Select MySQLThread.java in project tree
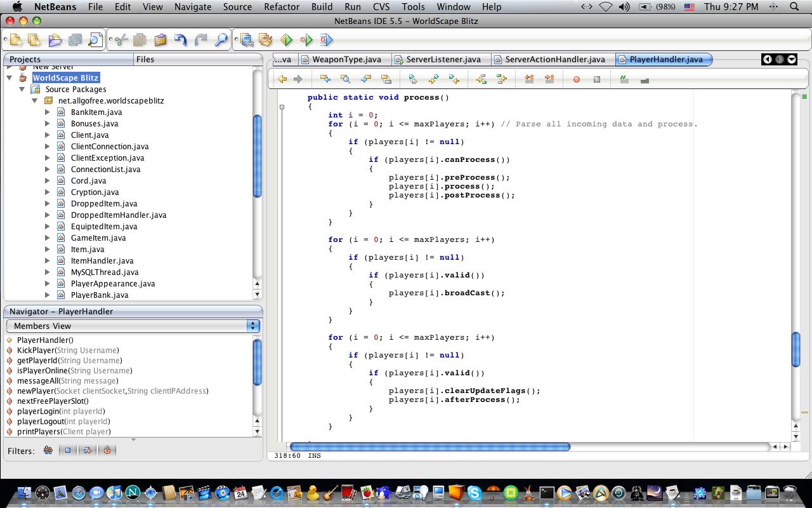The width and height of the screenshot is (812, 508). point(105,272)
